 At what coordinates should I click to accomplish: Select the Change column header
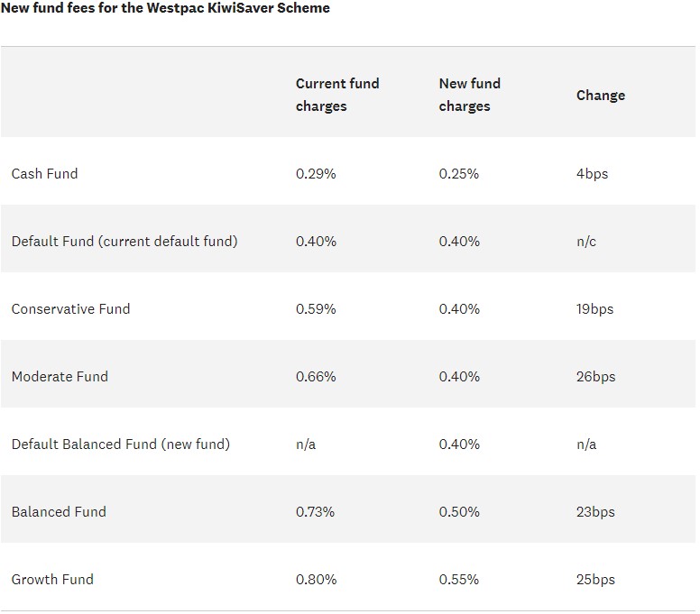pos(600,96)
